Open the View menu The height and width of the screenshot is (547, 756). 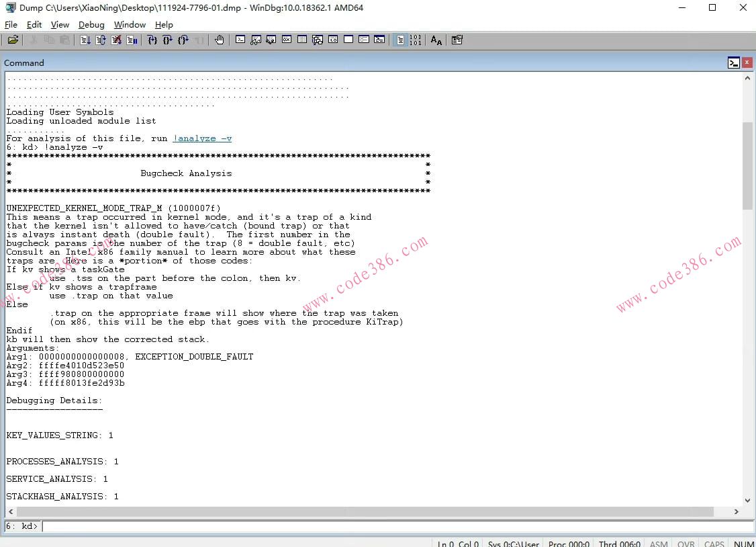(60, 25)
